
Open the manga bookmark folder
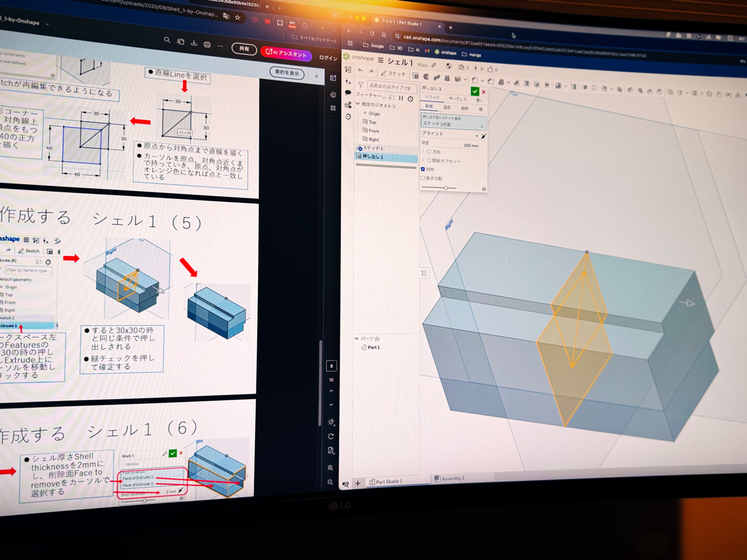point(472,55)
